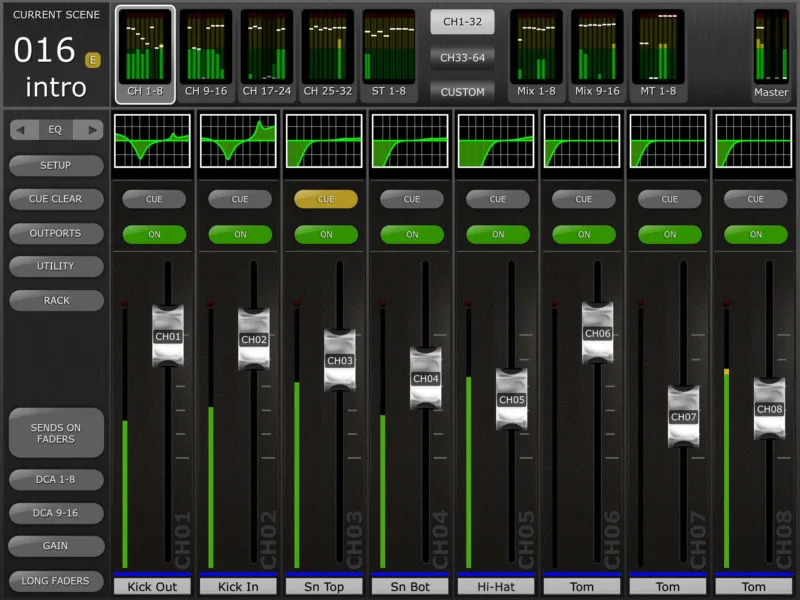The height and width of the screenshot is (600, 800).
Task: Grab the CH05 fader knob
Action: (512, 399)
